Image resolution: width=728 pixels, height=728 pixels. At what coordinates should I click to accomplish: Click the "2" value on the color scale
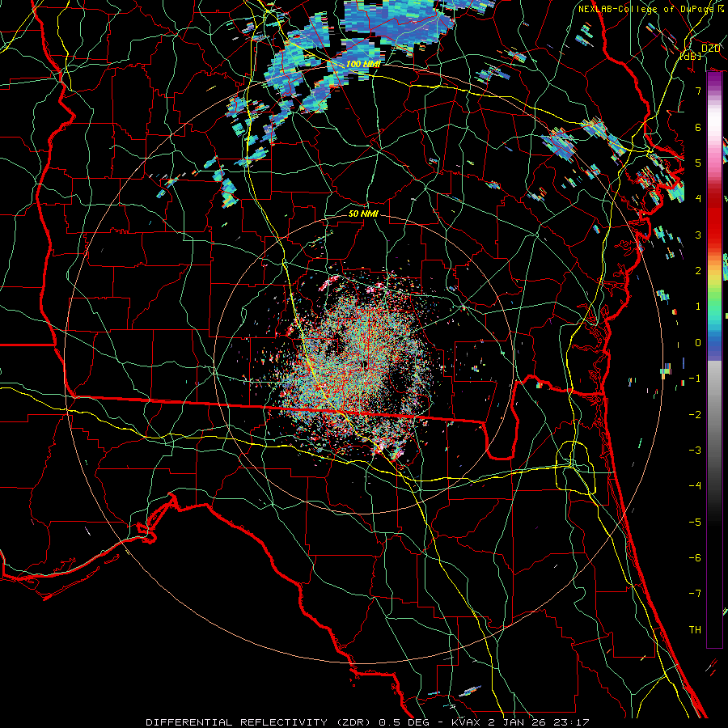tap(698, 271)
